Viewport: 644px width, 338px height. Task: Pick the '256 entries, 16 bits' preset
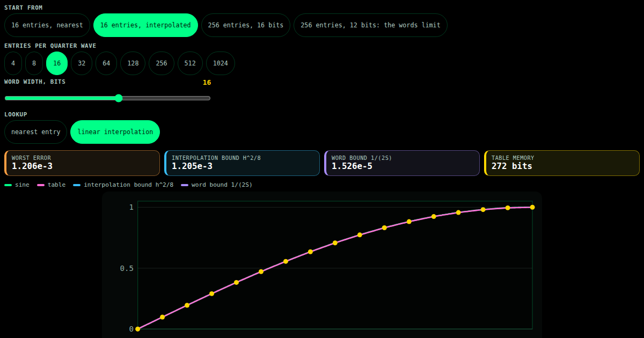click(246, 25)
